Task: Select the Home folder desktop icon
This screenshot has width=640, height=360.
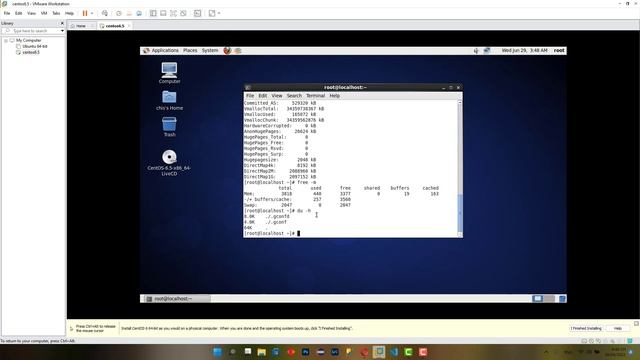Action: (169, 100)
